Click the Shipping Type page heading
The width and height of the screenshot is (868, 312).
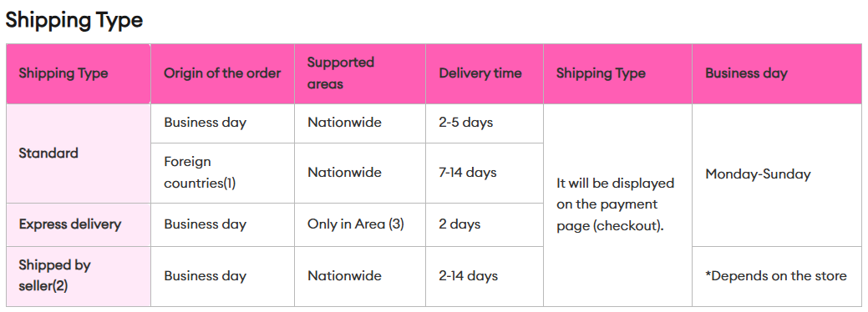74,20
